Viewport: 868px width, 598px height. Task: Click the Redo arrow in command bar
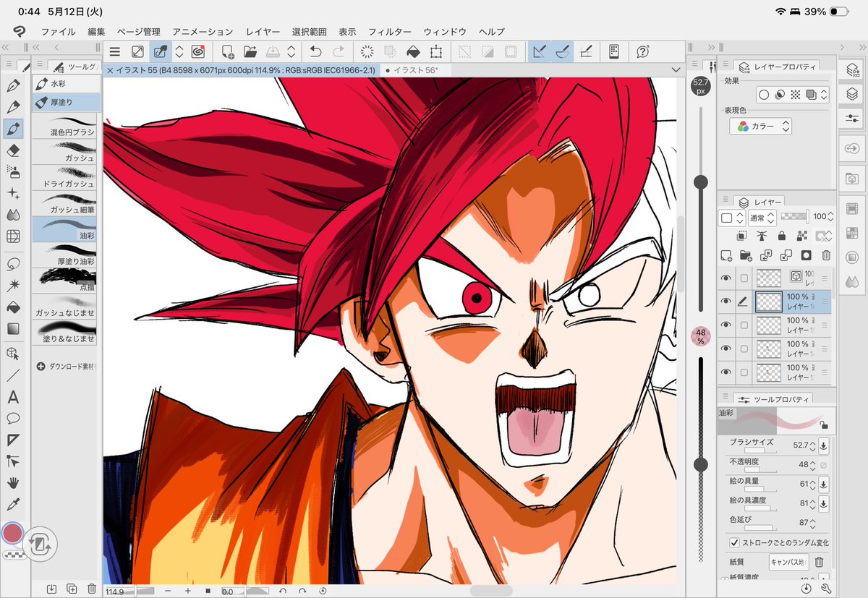(x=338, y=51)
